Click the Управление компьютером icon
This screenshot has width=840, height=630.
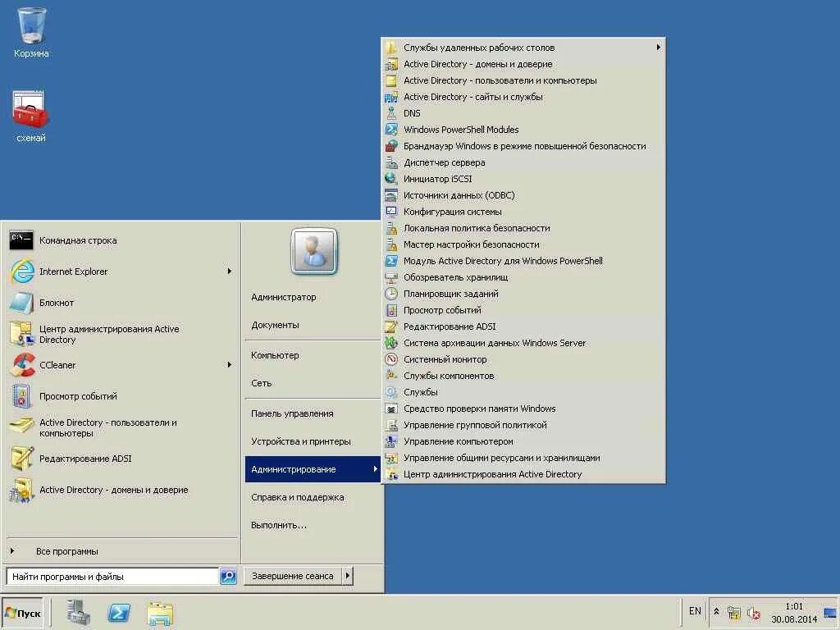click(391, 441)
